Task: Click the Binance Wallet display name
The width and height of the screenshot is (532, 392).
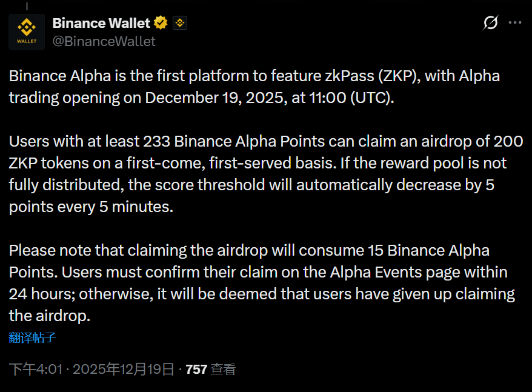Action: click(101, 24)
